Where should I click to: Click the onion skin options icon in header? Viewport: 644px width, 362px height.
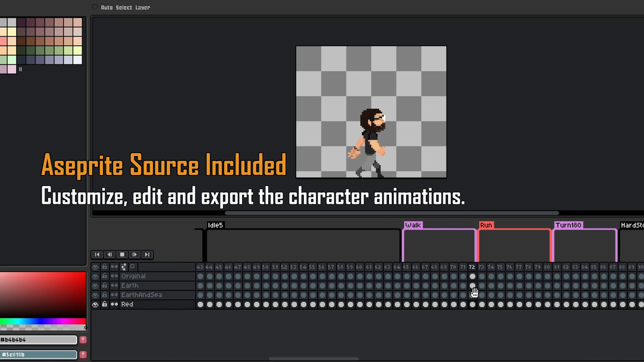click(x=123, y=267)
